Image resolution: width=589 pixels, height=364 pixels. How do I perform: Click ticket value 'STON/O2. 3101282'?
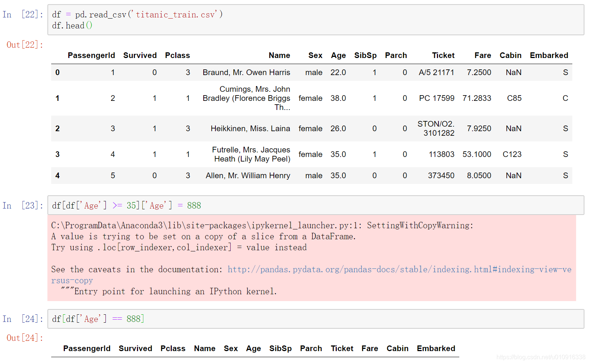436,129
